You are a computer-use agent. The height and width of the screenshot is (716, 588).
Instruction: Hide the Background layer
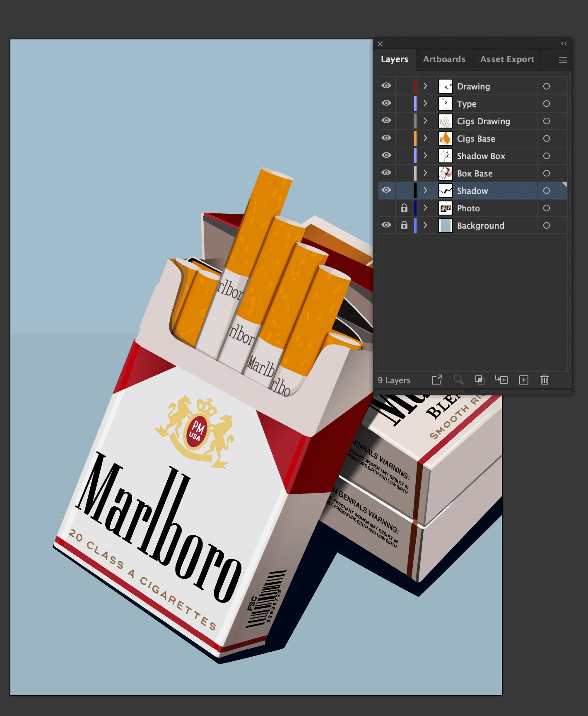click(386, 225)
